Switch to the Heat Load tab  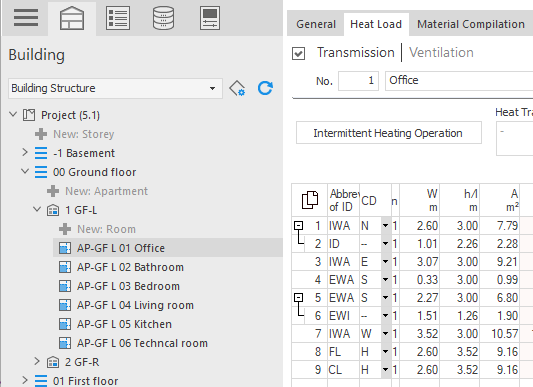click(376, 24)
